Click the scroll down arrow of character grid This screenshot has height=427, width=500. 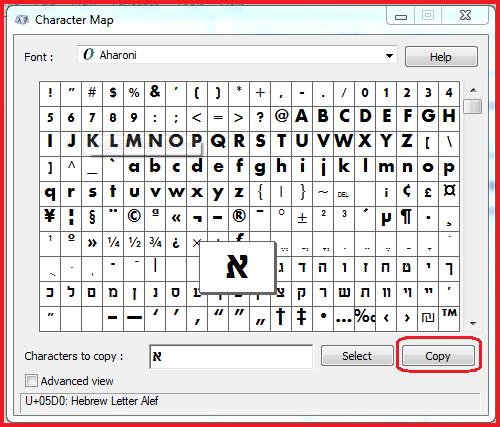[x=473, y=323]
